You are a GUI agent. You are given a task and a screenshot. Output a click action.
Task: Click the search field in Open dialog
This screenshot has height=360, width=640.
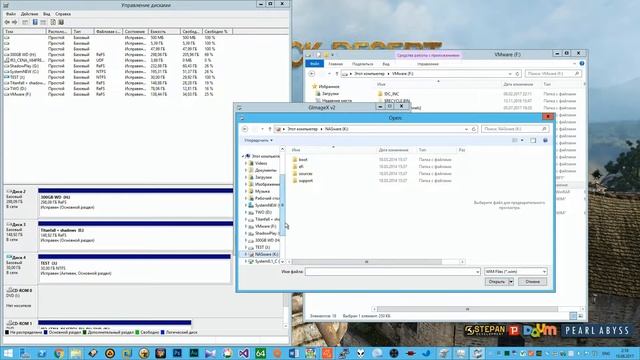click(515, 129)
